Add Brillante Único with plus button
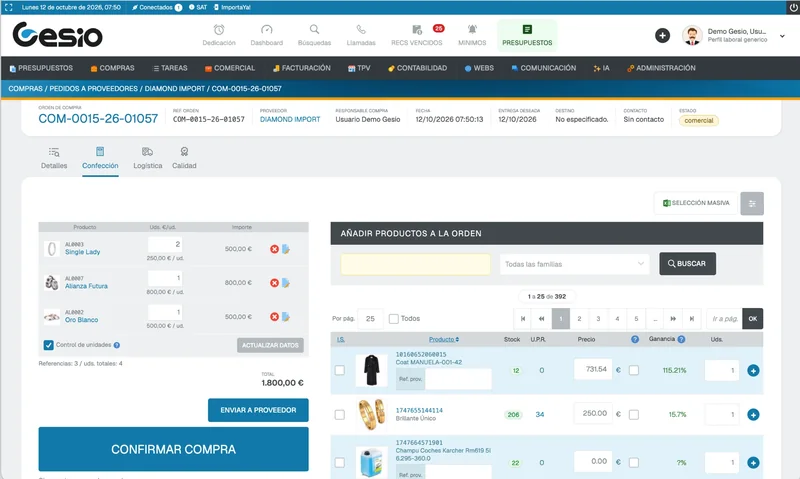Screen dimensions: 800x479 point(753,415)
